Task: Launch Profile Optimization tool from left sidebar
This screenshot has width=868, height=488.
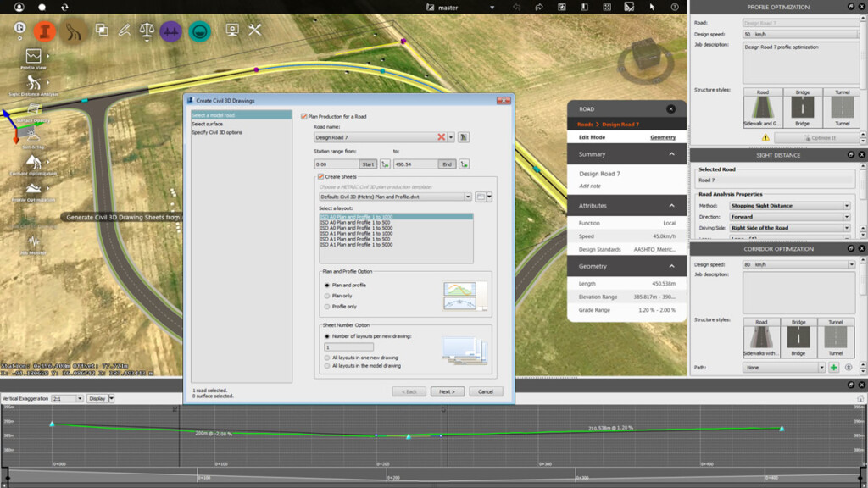Action: (33, 191)
